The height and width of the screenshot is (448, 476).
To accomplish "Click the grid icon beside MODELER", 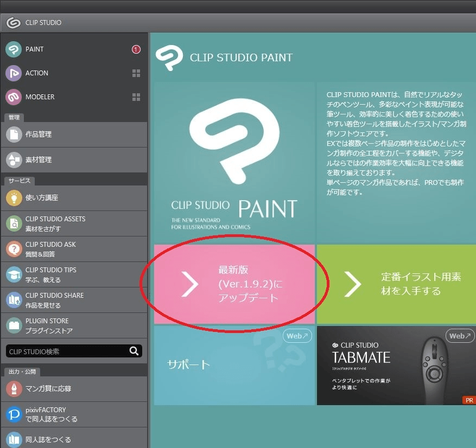I will [x=136, y=97].
